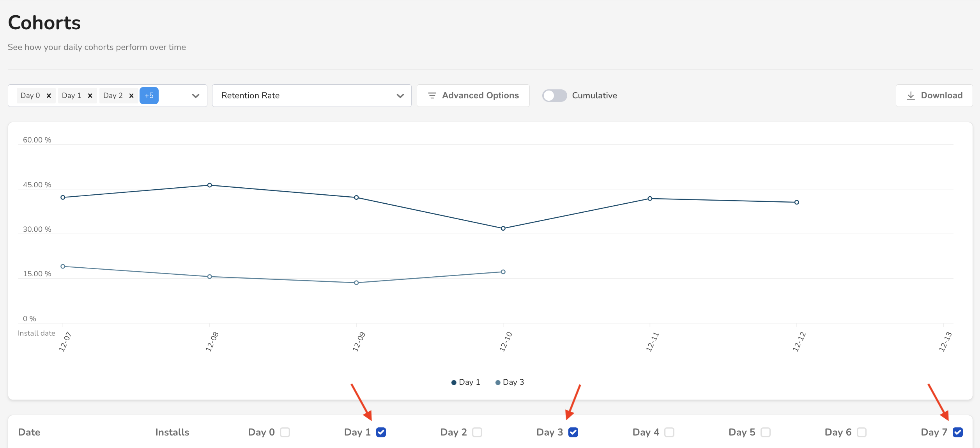
Task: Expand Advanced Options settings
Action: (473, 95)
